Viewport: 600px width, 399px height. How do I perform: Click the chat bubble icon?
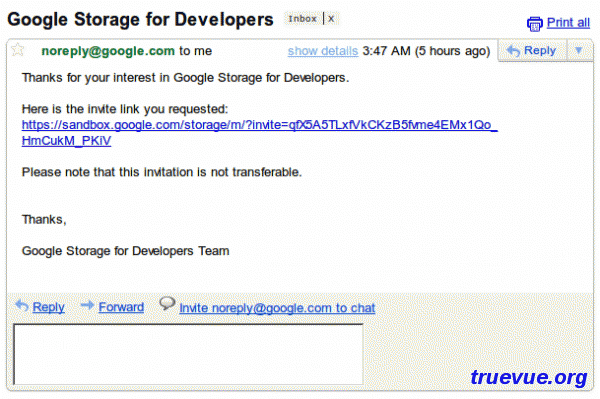click(x=167, y=304)
